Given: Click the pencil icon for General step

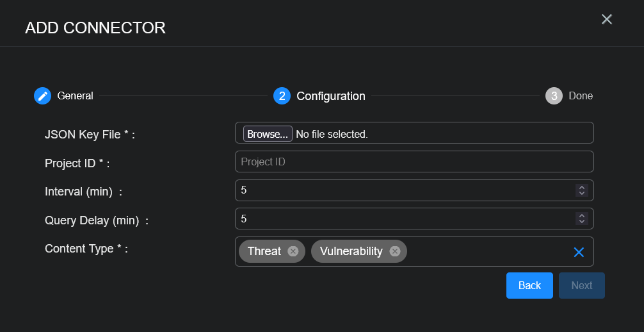Looking at the screenshot, I should (x=42, y=96).
